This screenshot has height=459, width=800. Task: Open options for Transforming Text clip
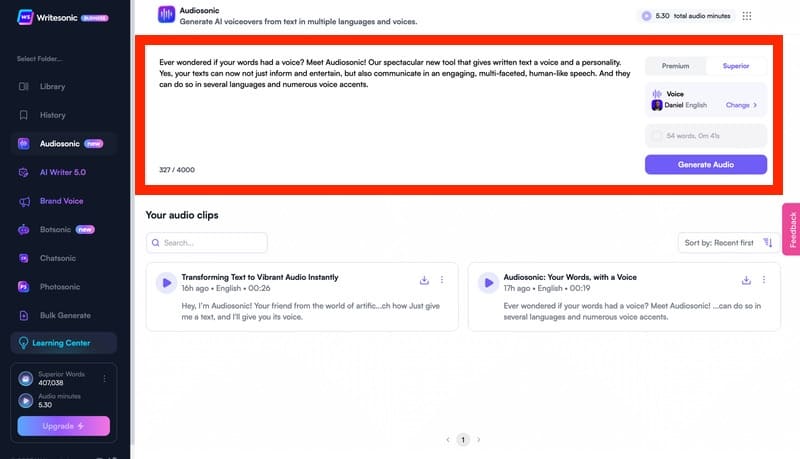tap(442, 279)
